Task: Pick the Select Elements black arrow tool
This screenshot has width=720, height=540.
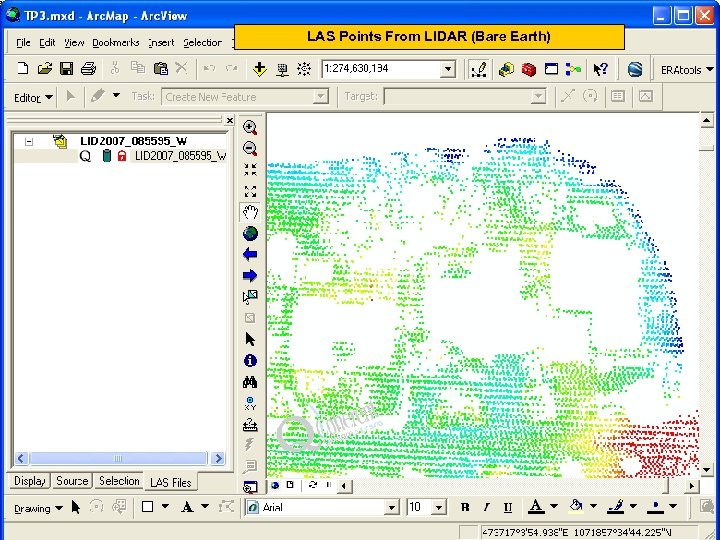Action: [250, 339]
